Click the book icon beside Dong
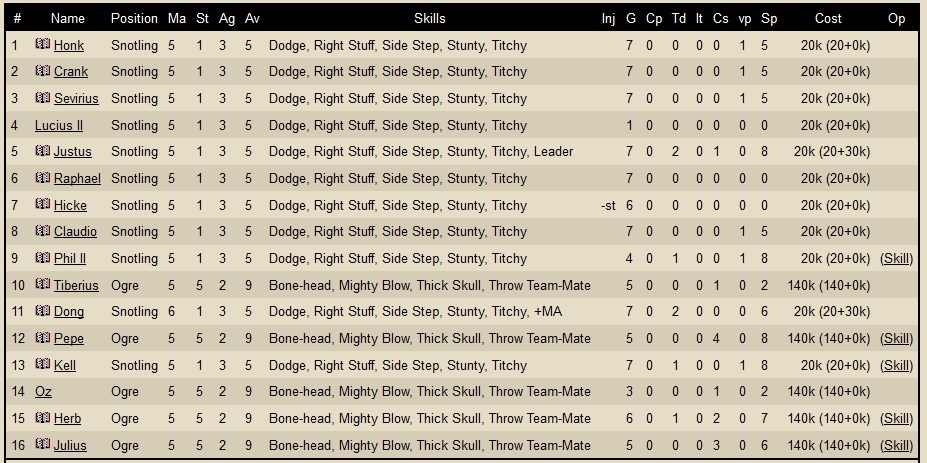This screenshot has height=463, width=927. [x=43, y=311]
